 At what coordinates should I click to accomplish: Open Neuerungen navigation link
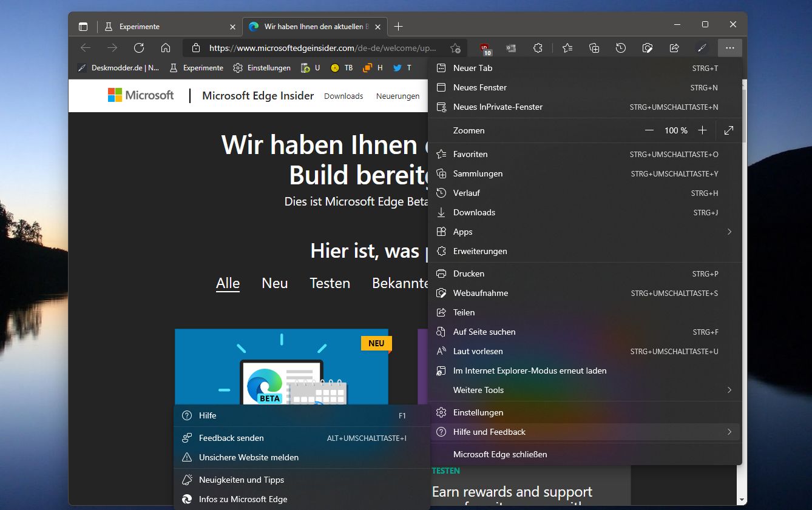[398, 96]
